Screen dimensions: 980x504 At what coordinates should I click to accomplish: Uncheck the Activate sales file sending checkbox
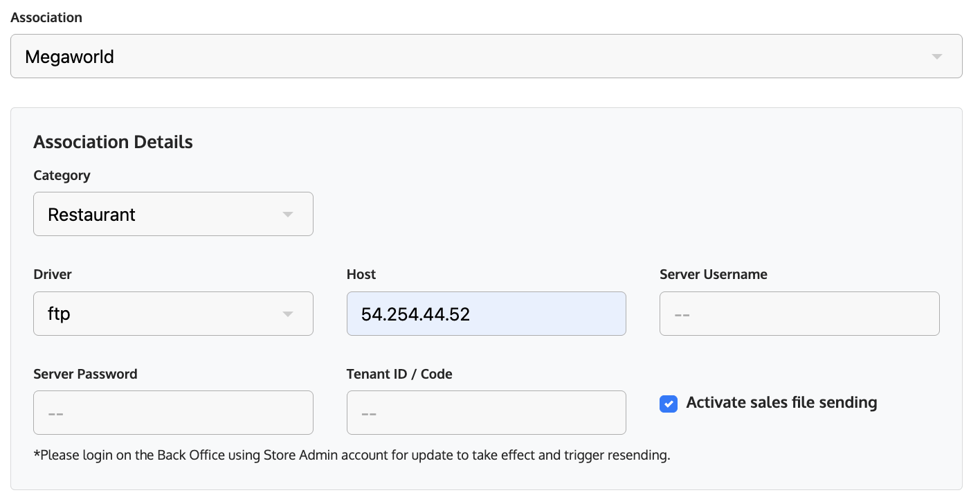pyautogui.click(x=668, y=404)
